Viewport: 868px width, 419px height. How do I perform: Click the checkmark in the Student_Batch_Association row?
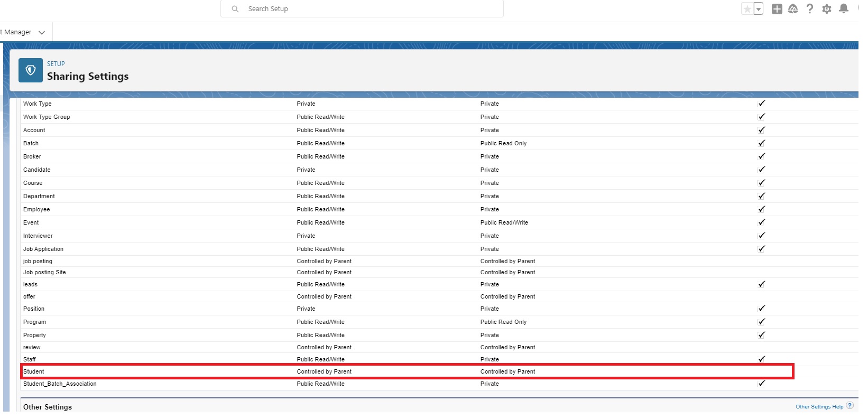click(761, 384)
